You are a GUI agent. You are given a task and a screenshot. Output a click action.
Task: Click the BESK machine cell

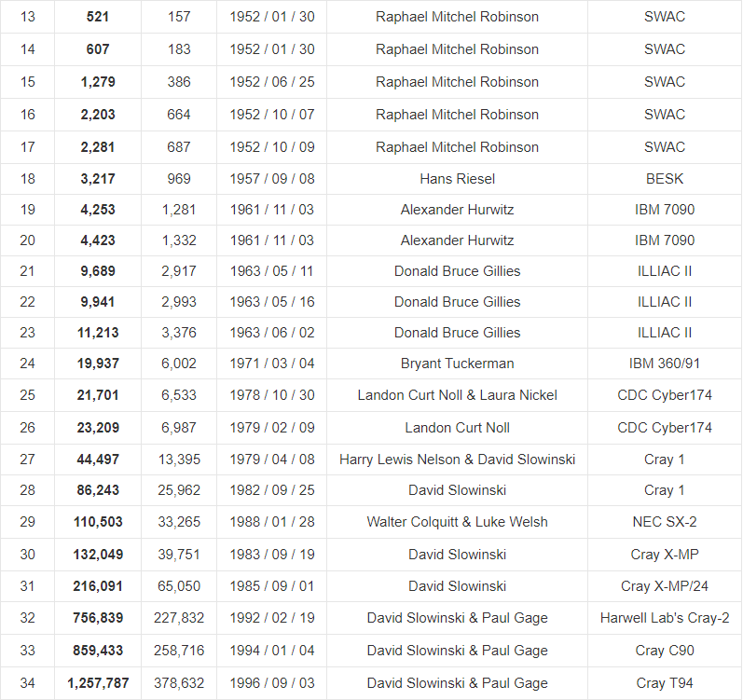[x=665, y=179]
